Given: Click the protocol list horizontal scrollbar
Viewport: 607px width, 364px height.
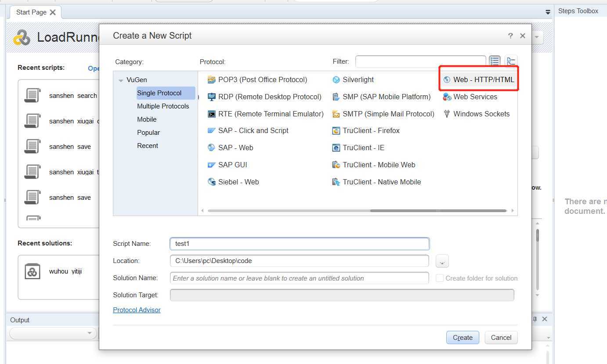Looking at the screenshot, I should pos(438,211).
